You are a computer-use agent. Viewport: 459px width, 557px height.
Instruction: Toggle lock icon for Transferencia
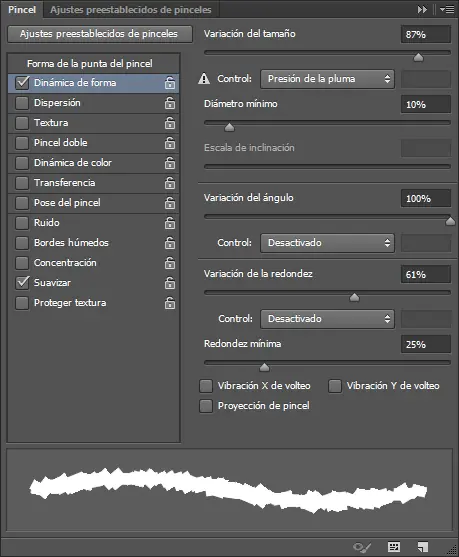(x=170, y=183)
